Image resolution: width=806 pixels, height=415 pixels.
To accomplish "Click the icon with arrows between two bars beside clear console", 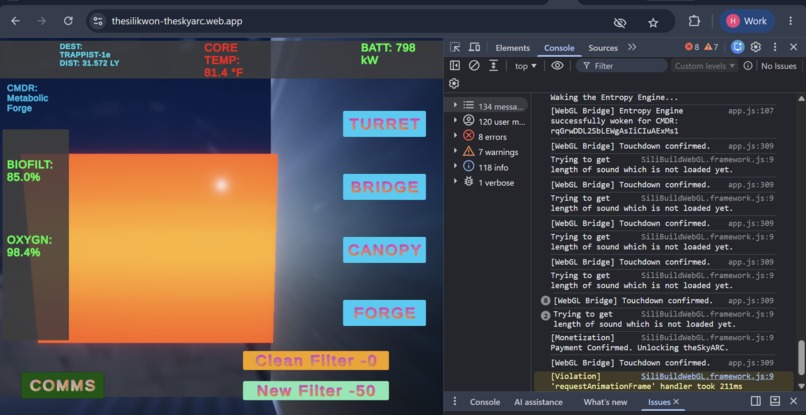I will point(493,65).
